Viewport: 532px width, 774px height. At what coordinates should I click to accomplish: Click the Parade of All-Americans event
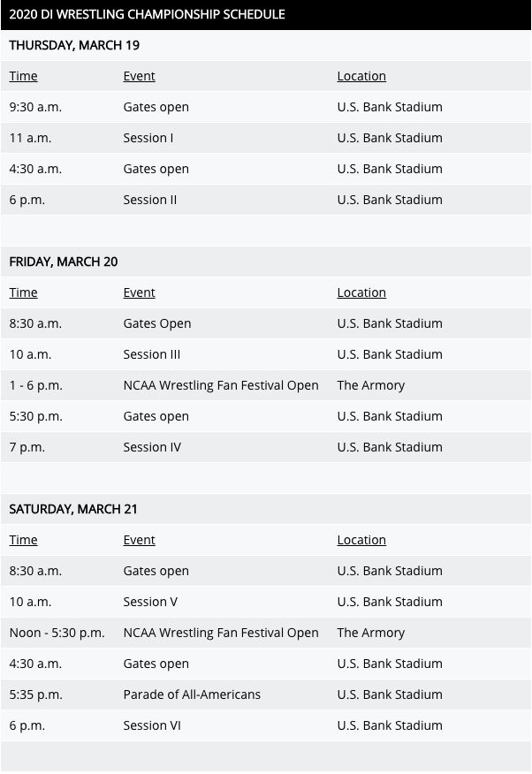point(192,694)
